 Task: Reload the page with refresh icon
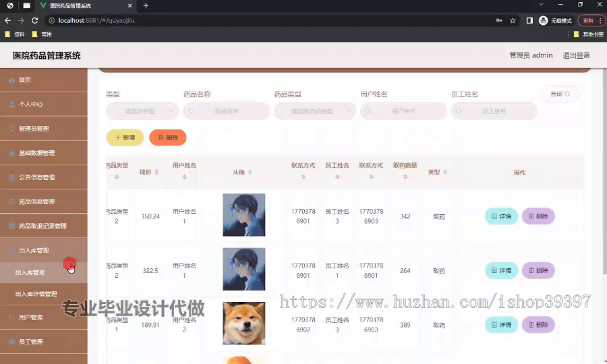pyautogui.click(x=35, y=20)
